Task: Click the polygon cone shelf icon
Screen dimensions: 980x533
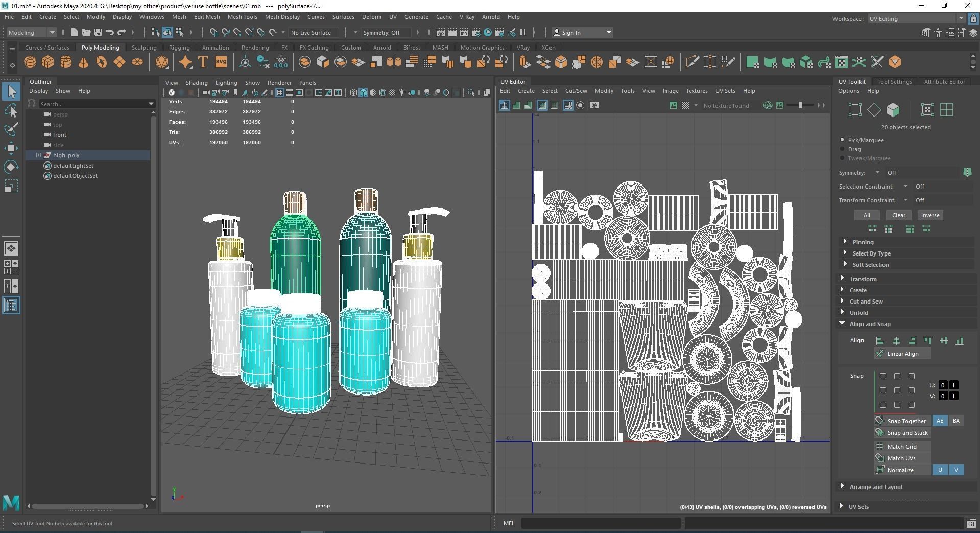Action: tap(84, 62)
